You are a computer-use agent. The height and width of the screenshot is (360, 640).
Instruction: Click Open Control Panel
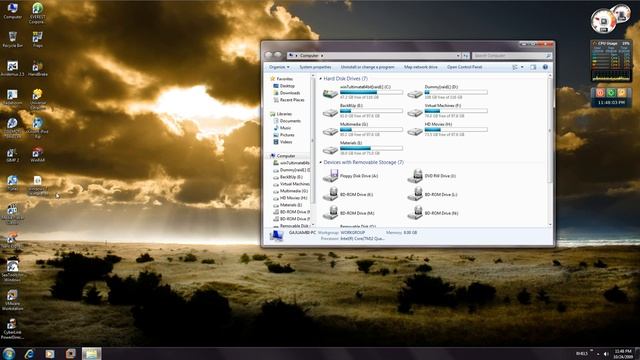click(464, 67)
